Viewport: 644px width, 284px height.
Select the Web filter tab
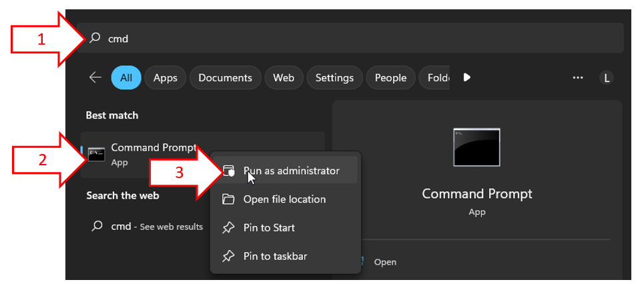point(284,77)
